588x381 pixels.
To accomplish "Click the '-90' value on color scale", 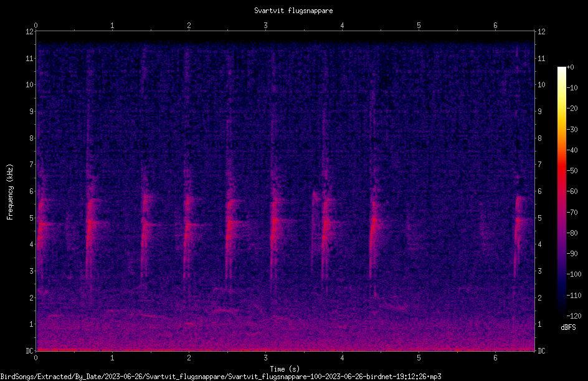I will (x=572, y=254).
